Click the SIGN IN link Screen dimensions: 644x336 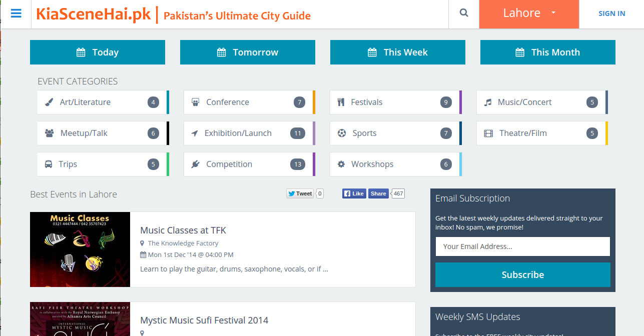tap(611, 13)
